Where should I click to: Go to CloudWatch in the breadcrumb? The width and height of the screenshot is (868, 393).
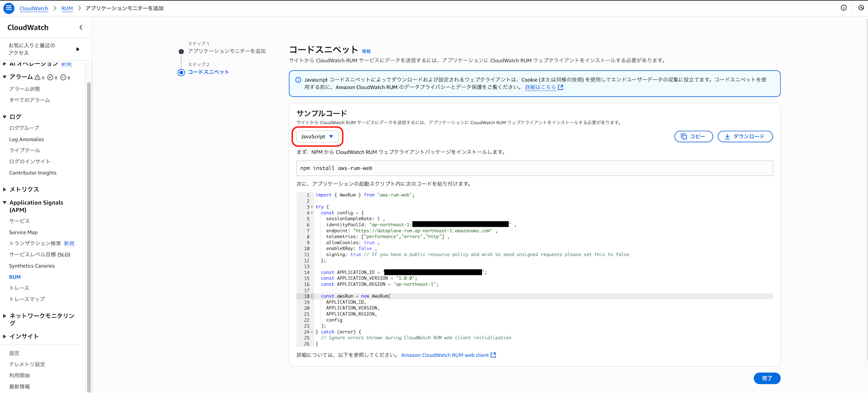coord(34,8)
